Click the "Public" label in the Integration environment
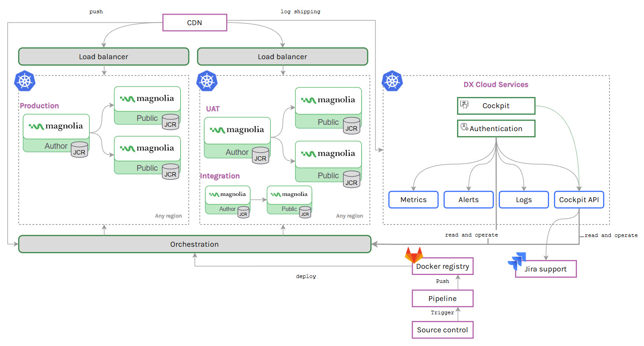The height and width of the screenshot is (346, 644). point(289,209)
